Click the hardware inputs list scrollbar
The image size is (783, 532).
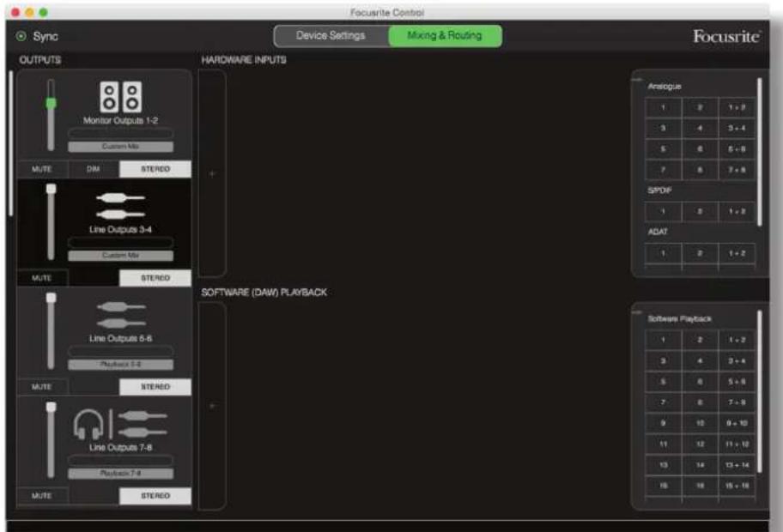click(760, 152)
